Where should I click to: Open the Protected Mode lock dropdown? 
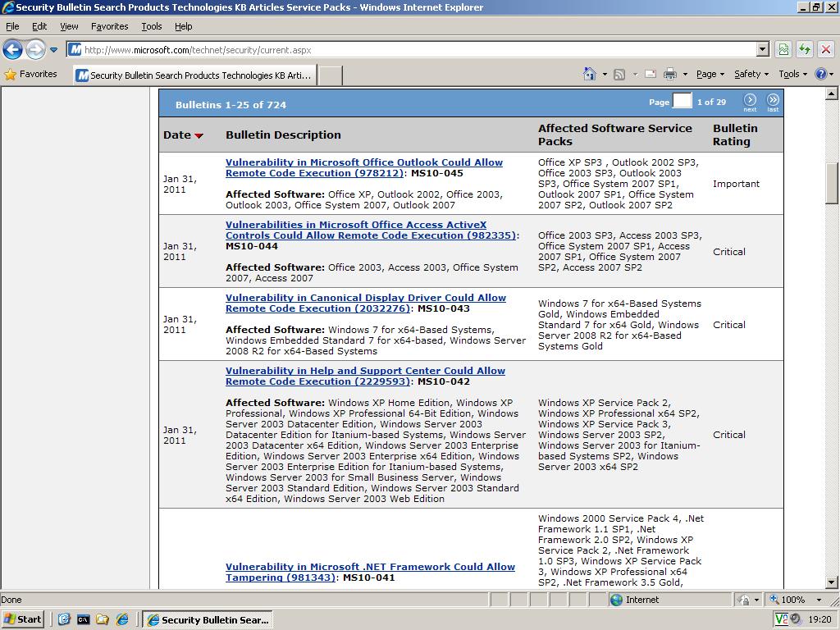[748, 600]
